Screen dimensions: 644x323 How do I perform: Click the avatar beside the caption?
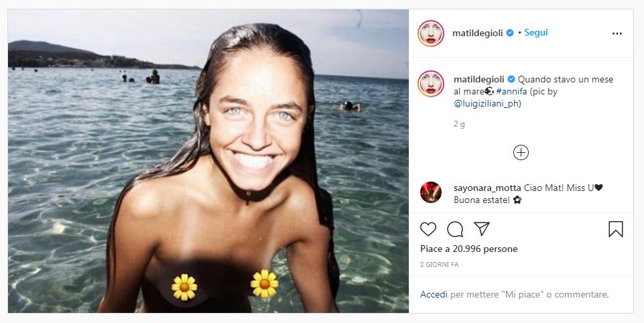tap(431, 84)
